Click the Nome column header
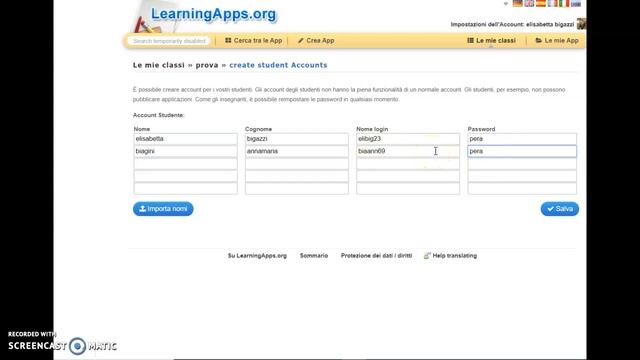The height and width of the screenshot is (360, 640). click(142, 129)
